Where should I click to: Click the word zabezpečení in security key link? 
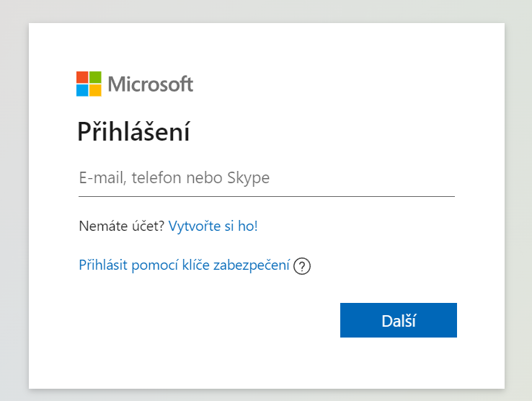(x=252, y=265)
